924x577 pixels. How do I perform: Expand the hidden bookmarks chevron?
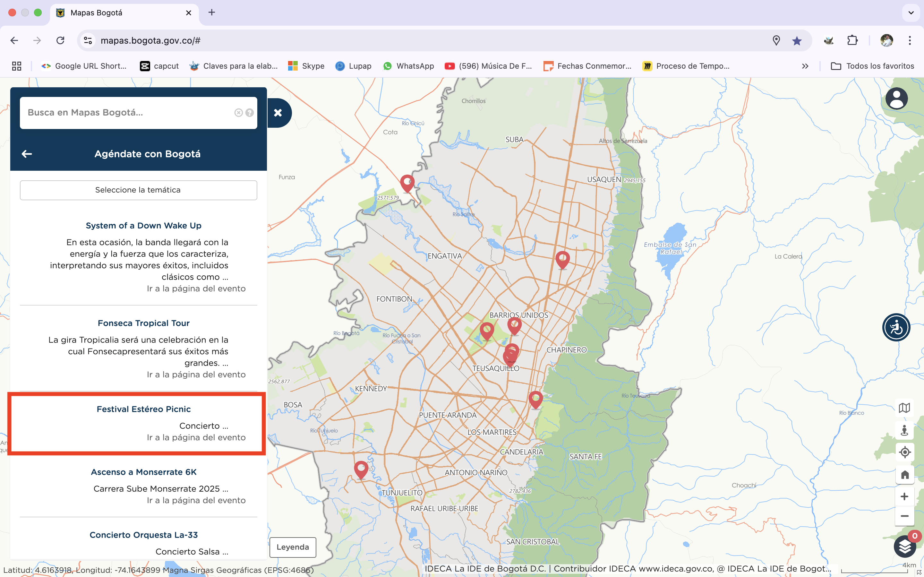[805, 66]
